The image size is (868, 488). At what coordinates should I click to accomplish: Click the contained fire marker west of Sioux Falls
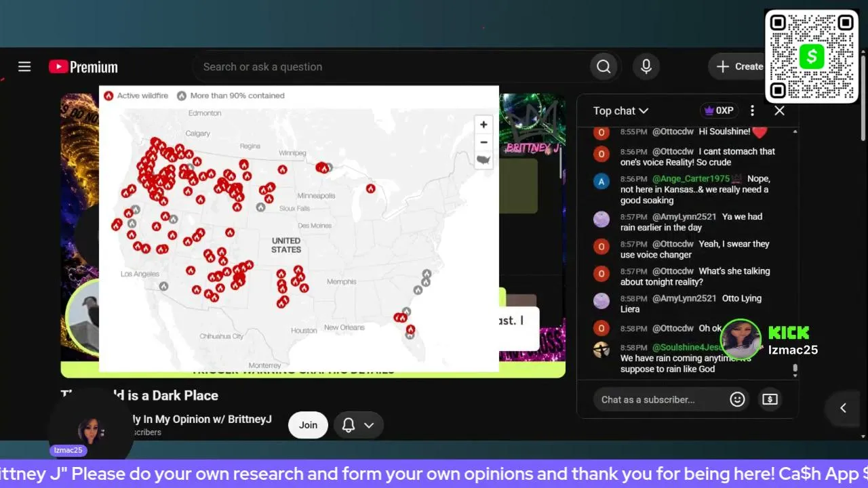coord(260,207)
